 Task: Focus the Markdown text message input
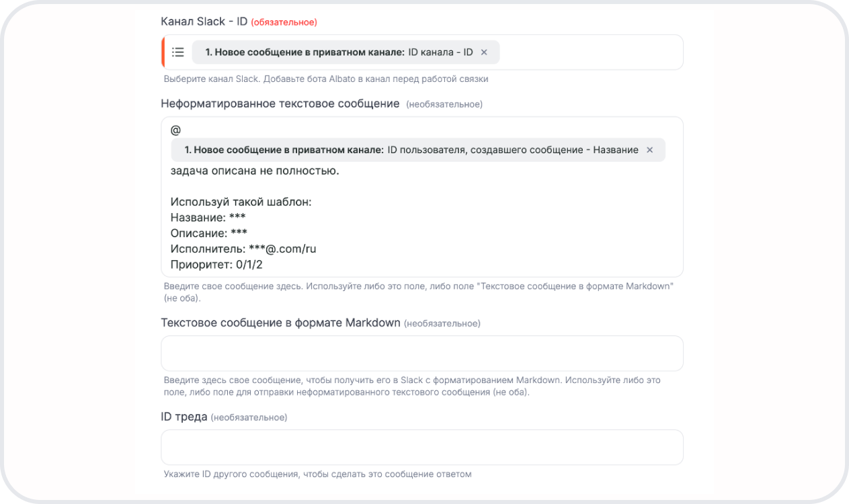[422, 353]
